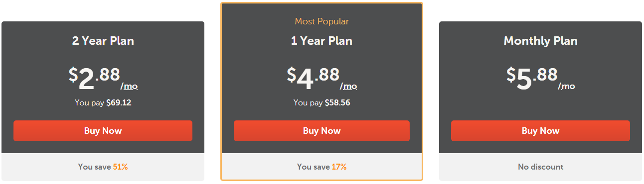Buy the Monthly Plan now

pyautogui.click(x=540, y=131)
